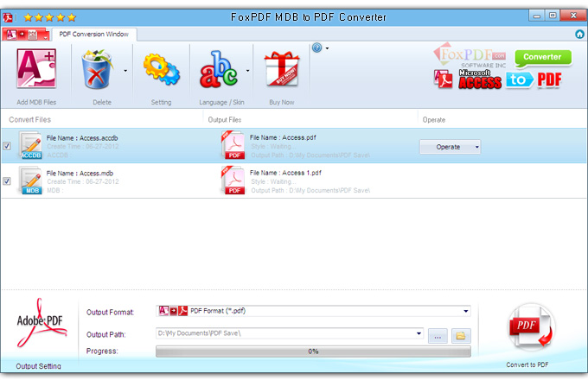Click File Name : Access 1.pdf output text
The width and height of the screenshot is (588, 380).
click(285, 173)
